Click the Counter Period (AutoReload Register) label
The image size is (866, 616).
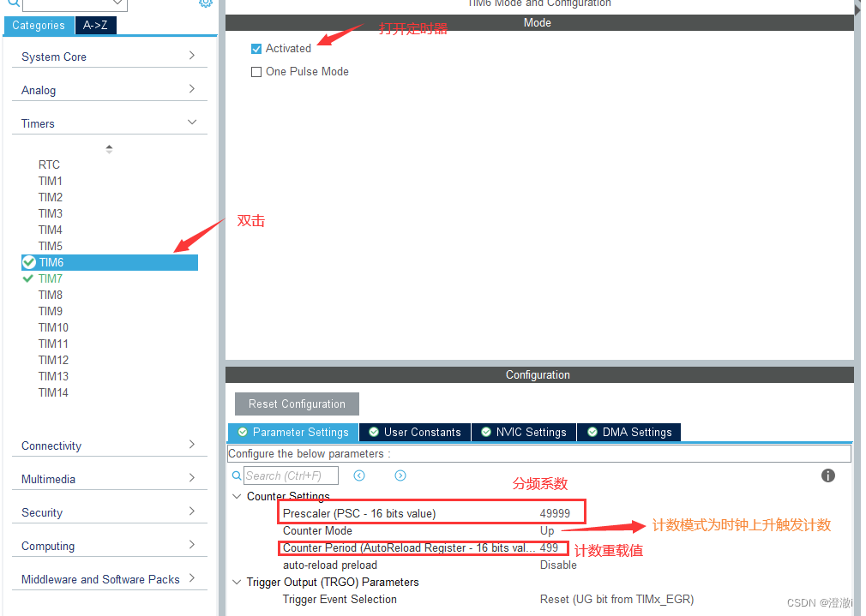tap(409, 548)
